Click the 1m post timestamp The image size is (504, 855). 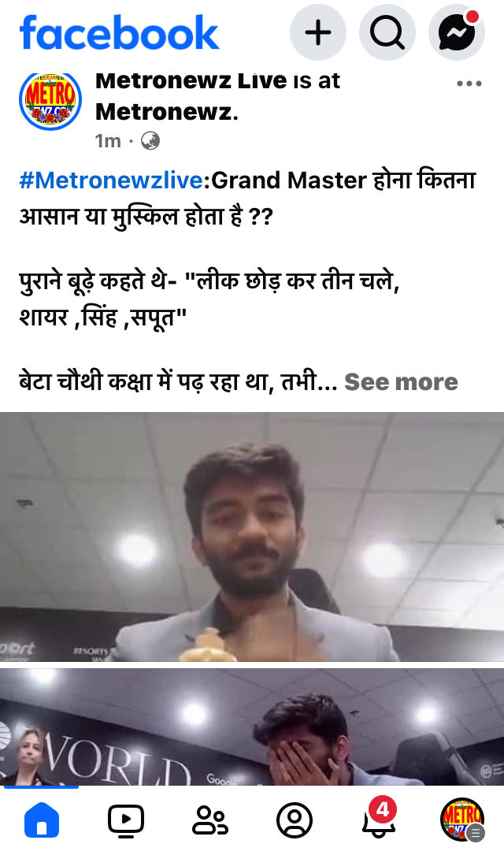click(108, 141)
